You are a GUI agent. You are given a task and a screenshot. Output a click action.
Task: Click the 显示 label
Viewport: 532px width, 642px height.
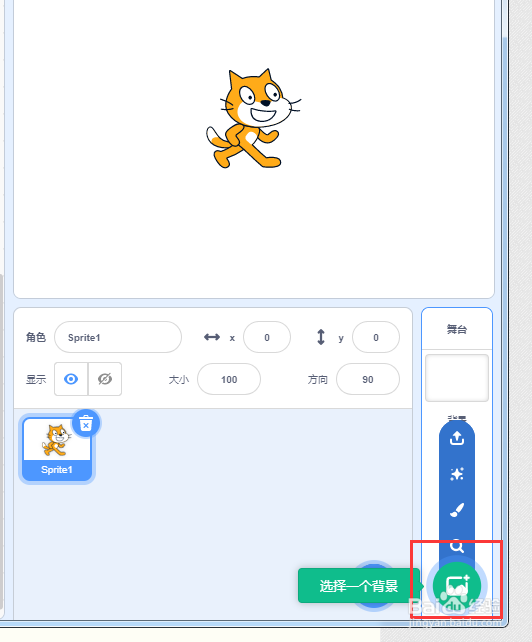coord(36,380)
